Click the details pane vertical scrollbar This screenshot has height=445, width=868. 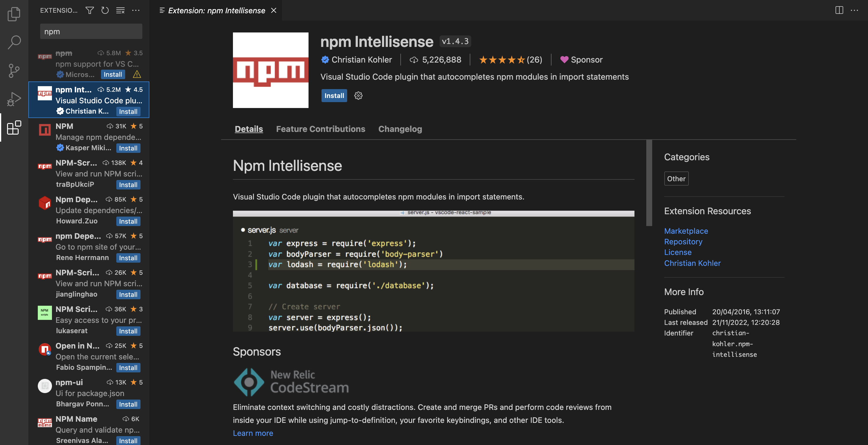tap(649, 183)
